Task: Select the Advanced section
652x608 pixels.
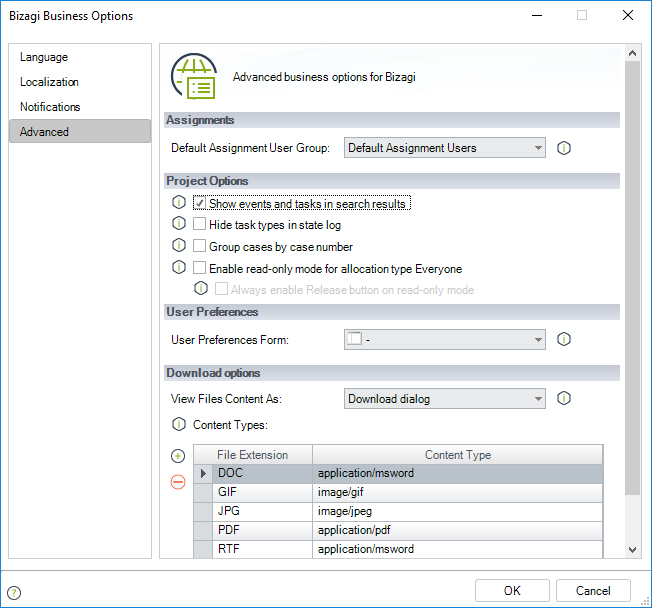Action: tap(80, 131)
